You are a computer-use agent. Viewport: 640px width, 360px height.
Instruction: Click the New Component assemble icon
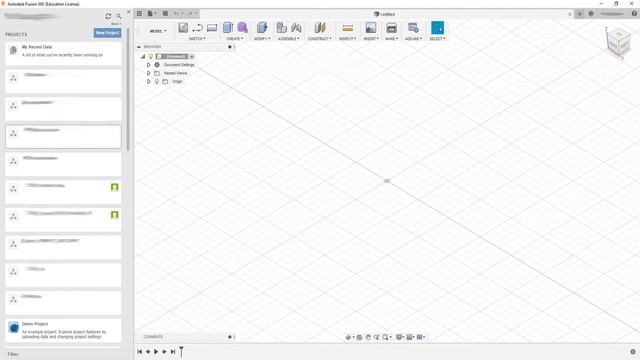(281, 27)
